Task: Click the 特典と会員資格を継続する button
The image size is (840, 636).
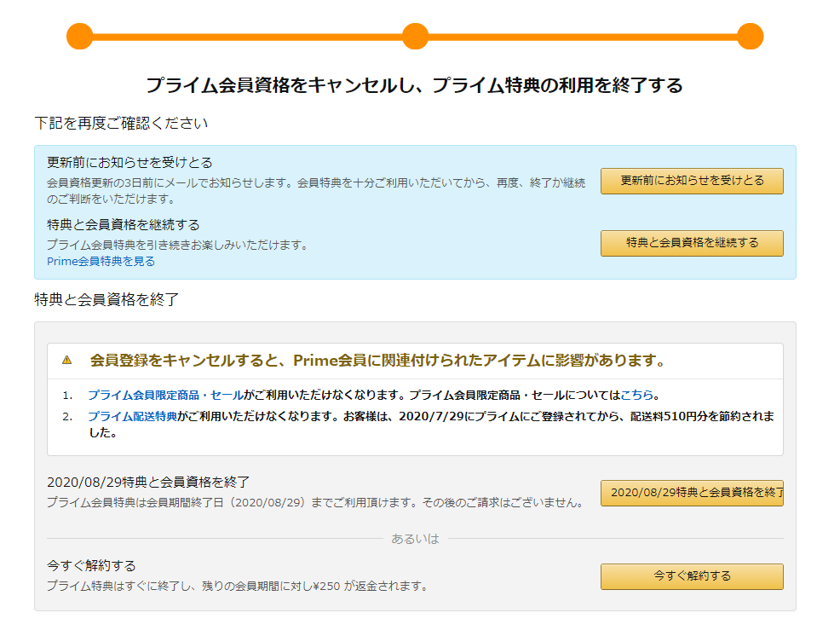Action: pos(692,243)
